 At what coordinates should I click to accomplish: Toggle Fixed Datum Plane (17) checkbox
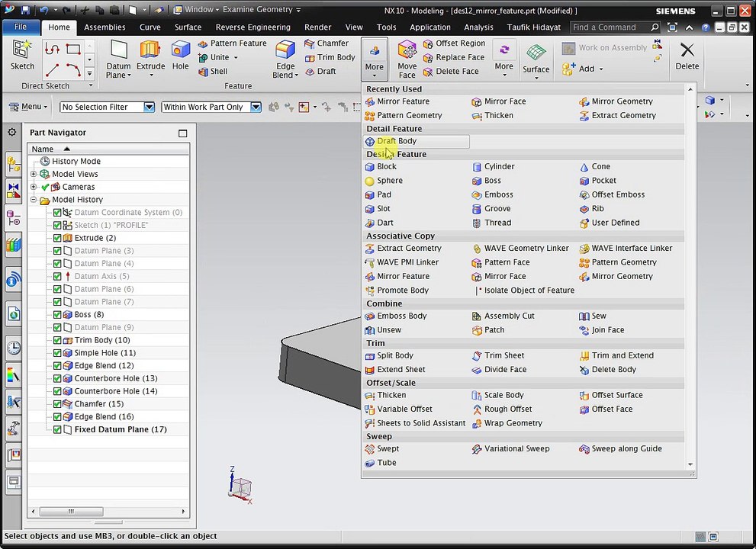coord(57,429)
